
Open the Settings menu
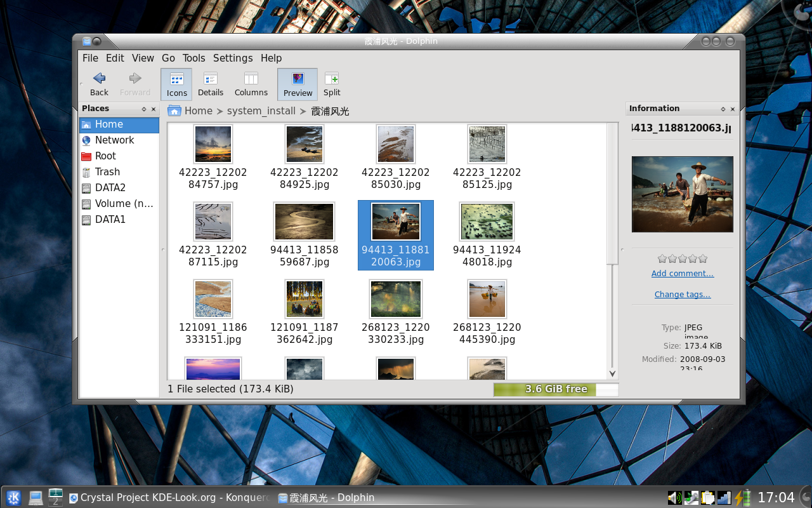[233, 58]
